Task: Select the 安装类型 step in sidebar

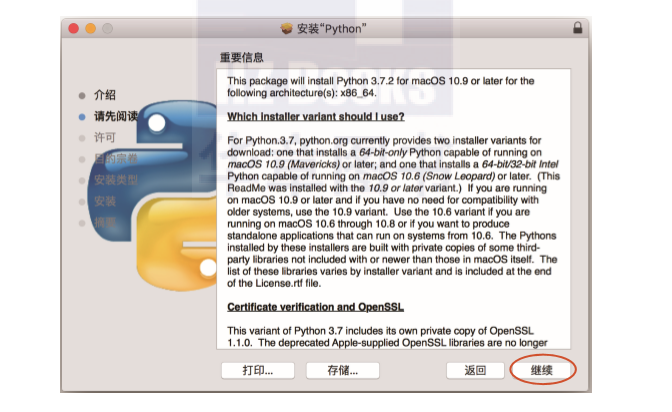Action: pos(116,180)
